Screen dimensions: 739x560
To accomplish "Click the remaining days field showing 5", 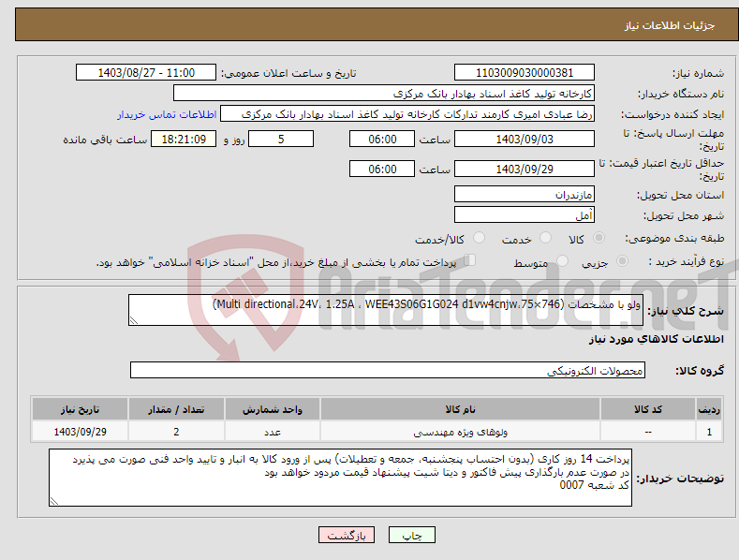I will click(x=281, y=139).
